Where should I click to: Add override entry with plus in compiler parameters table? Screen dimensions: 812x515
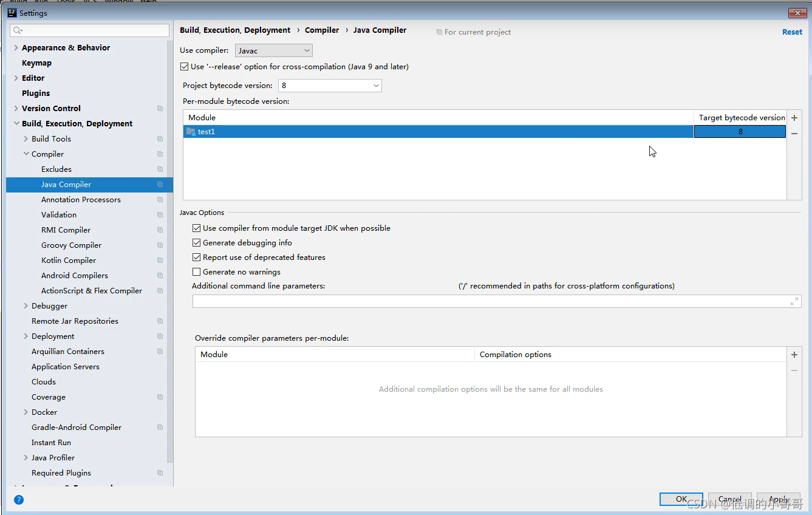click(x=794, y=355)
